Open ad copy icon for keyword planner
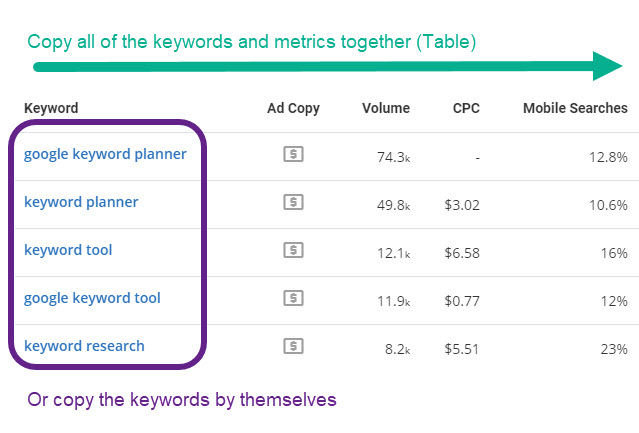This screenshot has width=639, height=433. [x=293, y=202]
